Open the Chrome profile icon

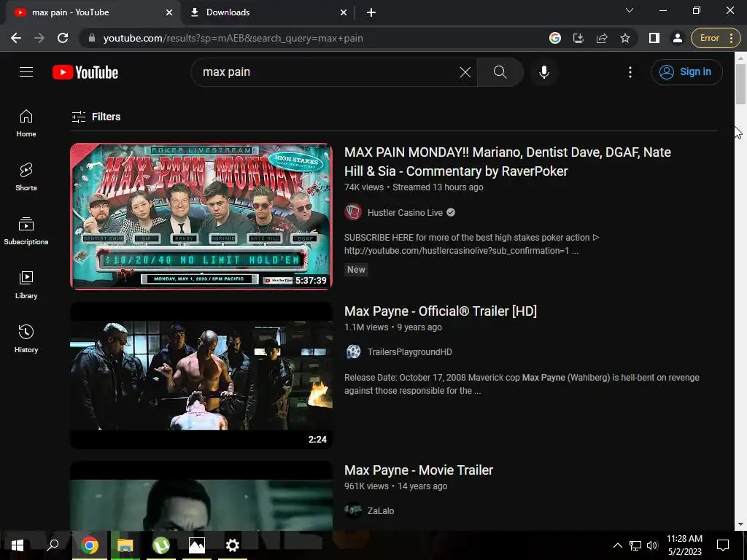pos(677,38)
